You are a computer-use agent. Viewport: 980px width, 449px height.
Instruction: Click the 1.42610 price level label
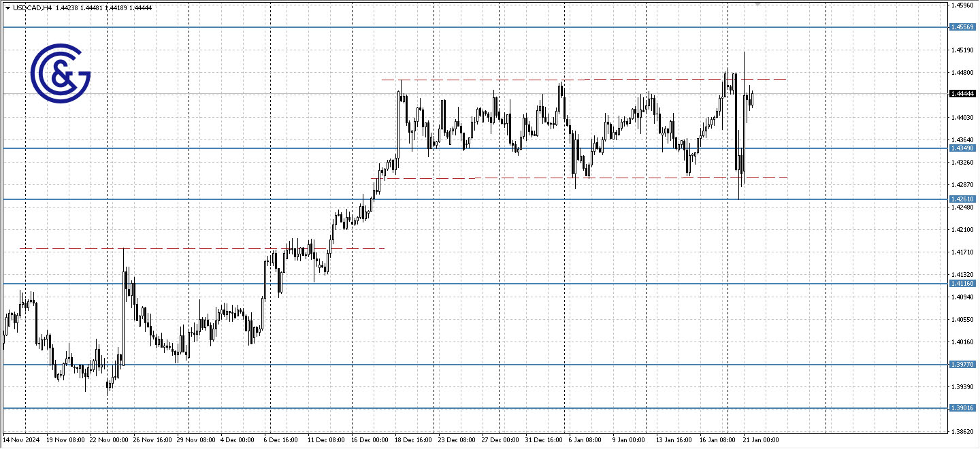(x=963, y=198)
